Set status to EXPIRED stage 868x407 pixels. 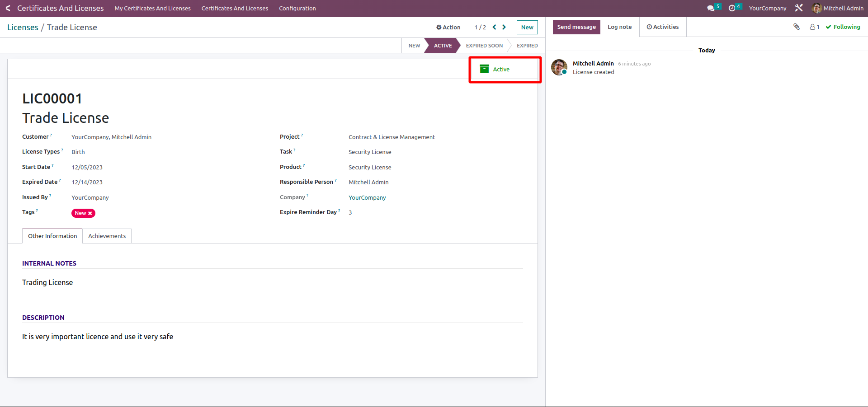coord(527,46)
